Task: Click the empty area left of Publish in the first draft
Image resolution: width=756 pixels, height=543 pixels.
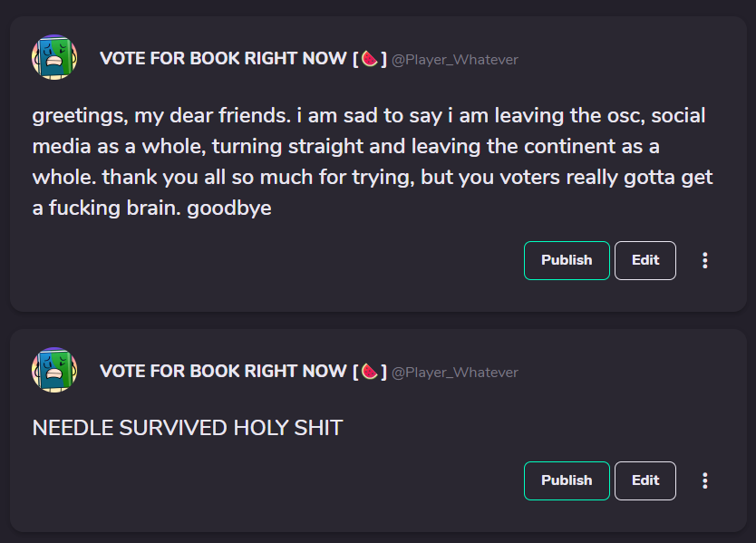Action: tap(272, 260)
